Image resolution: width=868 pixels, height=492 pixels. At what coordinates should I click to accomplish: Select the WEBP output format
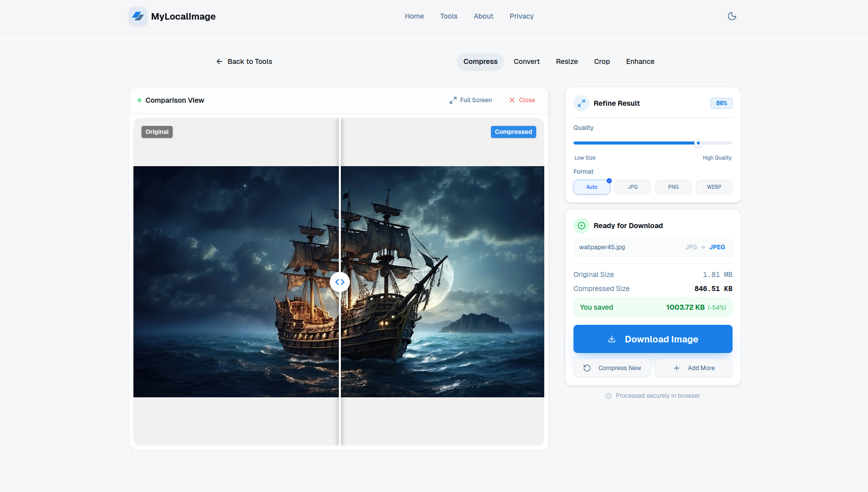point(714,187)
